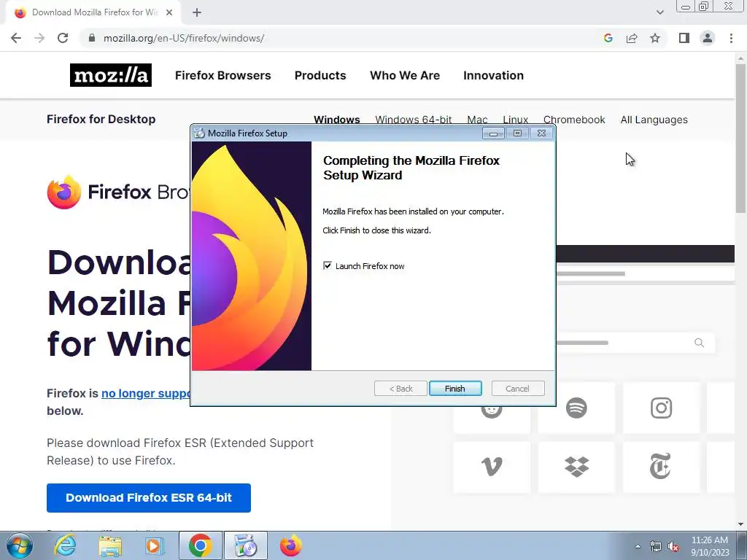The width and height of the screenshot is (747, 560).
Task: Open Windows Explorer folder on taskbar
Action: tap(110, 545)
